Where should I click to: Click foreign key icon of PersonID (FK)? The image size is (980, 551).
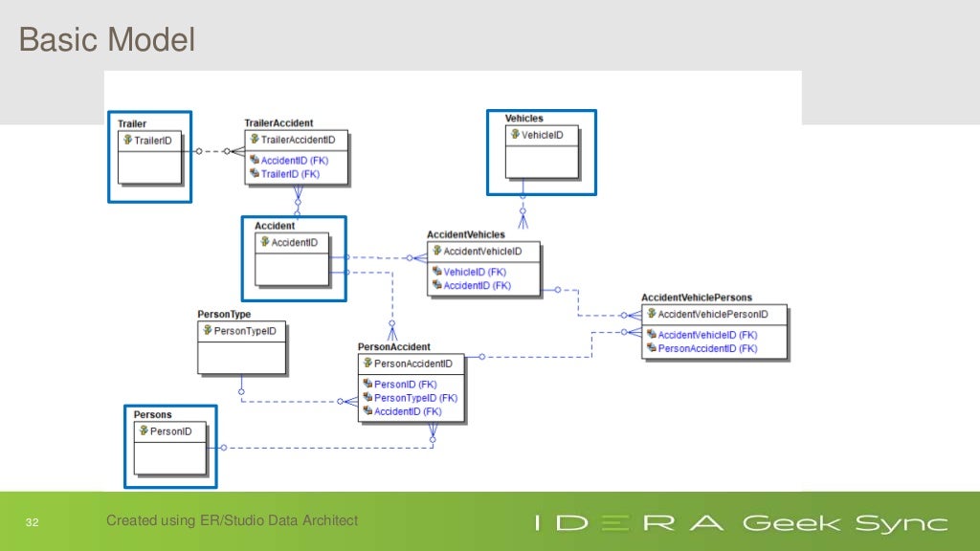(x=367, y=384)
